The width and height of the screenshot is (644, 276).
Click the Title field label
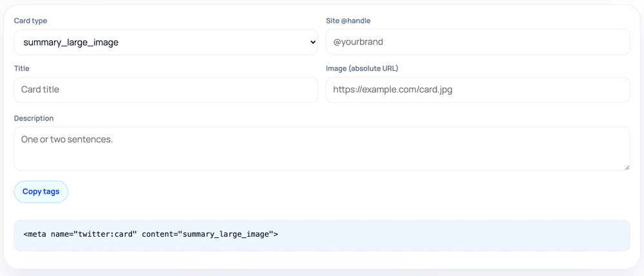coord(21,68)
